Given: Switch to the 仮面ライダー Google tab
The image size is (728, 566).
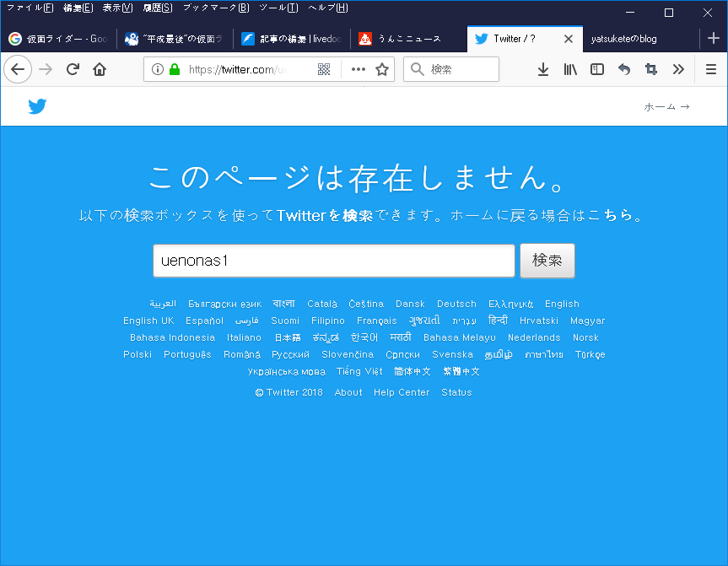Looking at the screenshot, I should click(x=59, y=39).
